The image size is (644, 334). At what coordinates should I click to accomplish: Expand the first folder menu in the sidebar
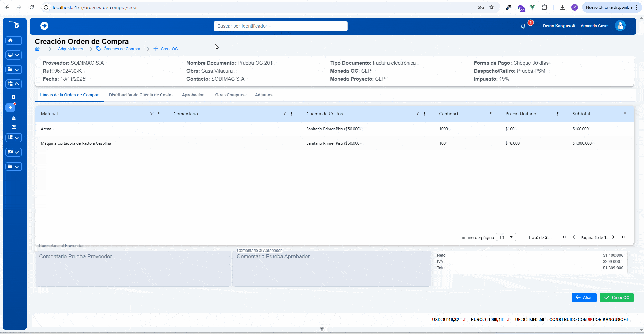14,69
